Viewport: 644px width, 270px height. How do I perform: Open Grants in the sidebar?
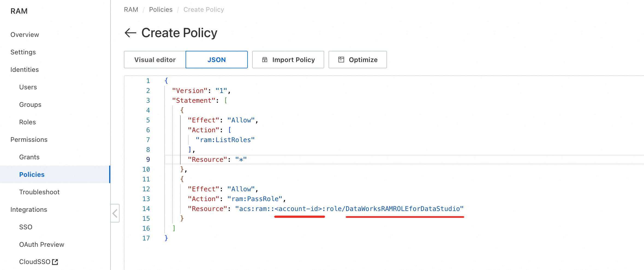[x=29, y=157]
